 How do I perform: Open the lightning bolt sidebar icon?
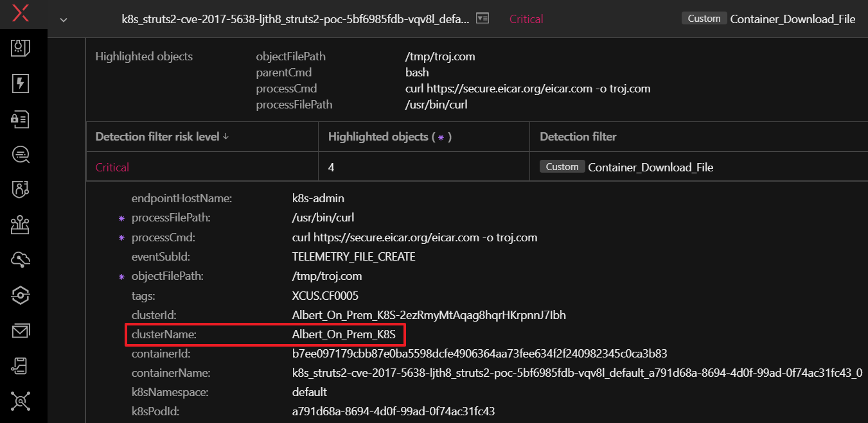pos(21,83)
